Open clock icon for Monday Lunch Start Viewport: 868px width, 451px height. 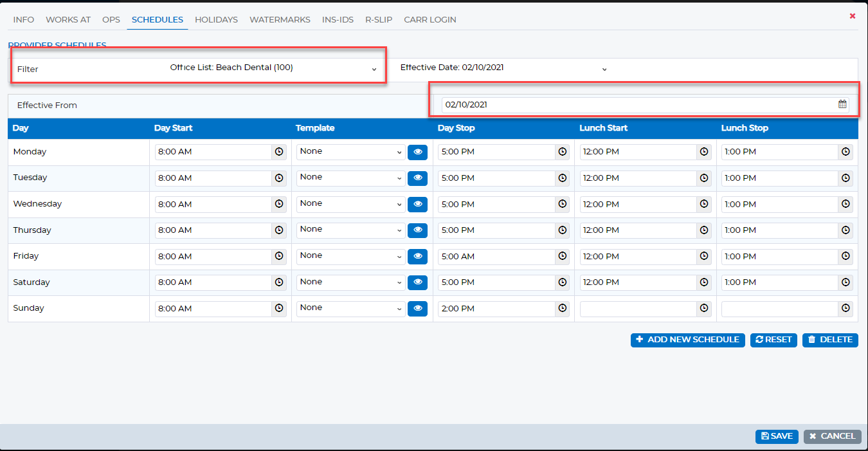(704, 152)
